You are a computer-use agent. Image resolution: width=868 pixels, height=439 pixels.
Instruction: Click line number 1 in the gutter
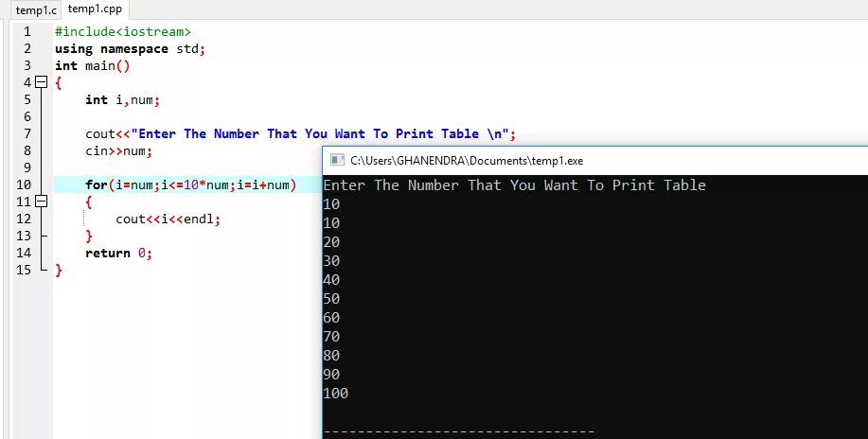pos(27,31)
